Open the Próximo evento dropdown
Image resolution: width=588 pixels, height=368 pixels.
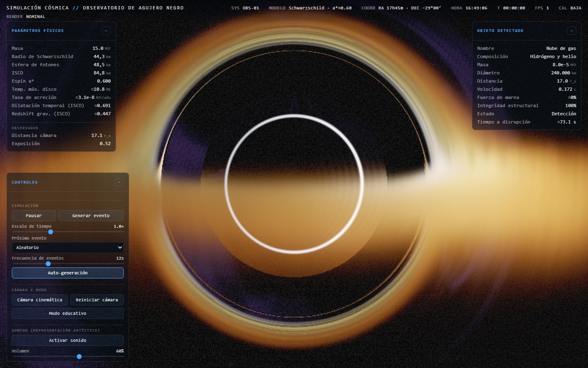(x=68, y=247)
